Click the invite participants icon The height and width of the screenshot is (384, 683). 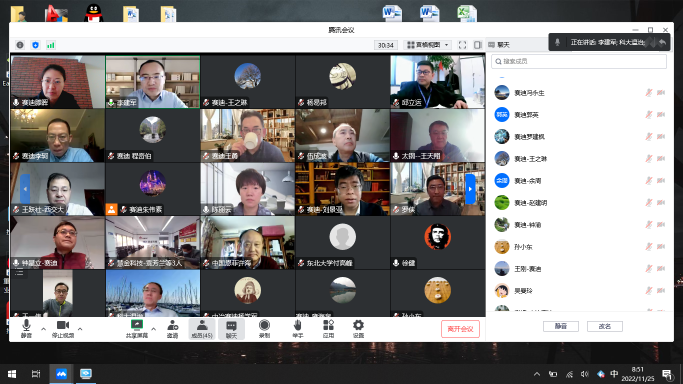click(x=172, y=329)
